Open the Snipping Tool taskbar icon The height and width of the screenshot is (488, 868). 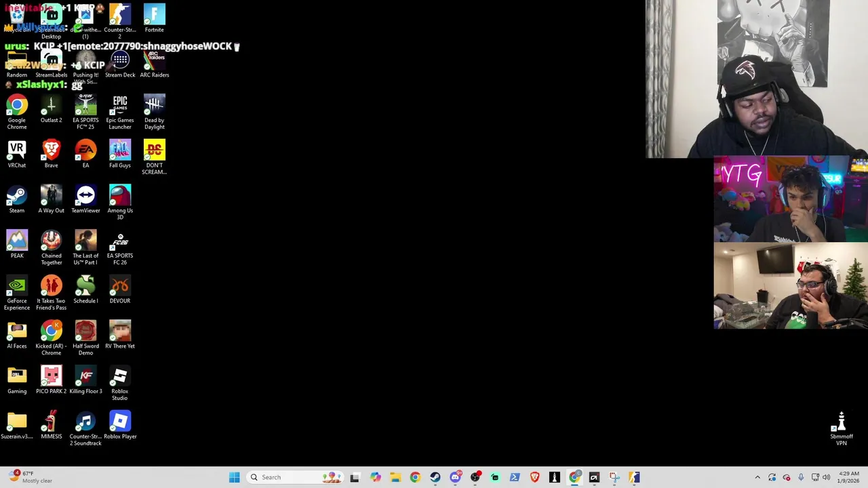point(614,477)
